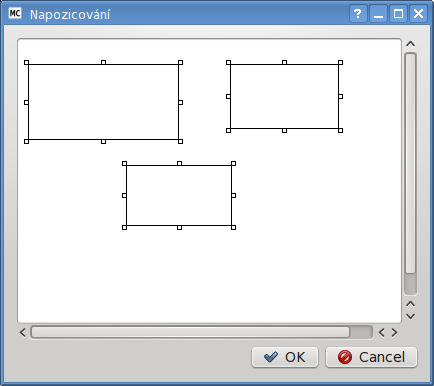Image resolution: width=434 pixels, height=386 pixels.
Task: Click inside the upper-right rectangle
Action: point(285,96)
